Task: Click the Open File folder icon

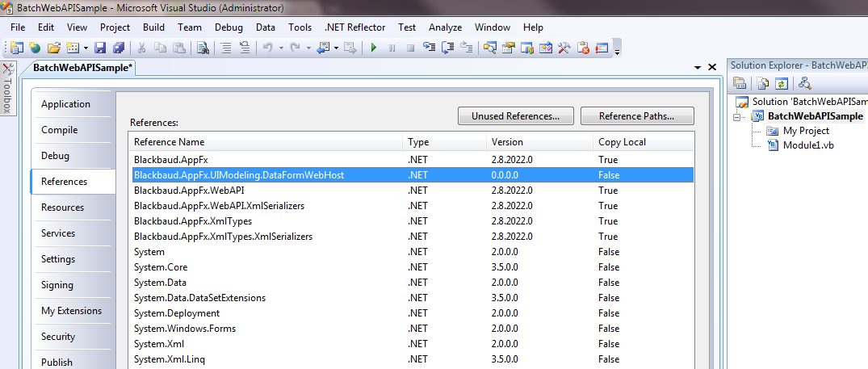Action: (x=54, y=48)
